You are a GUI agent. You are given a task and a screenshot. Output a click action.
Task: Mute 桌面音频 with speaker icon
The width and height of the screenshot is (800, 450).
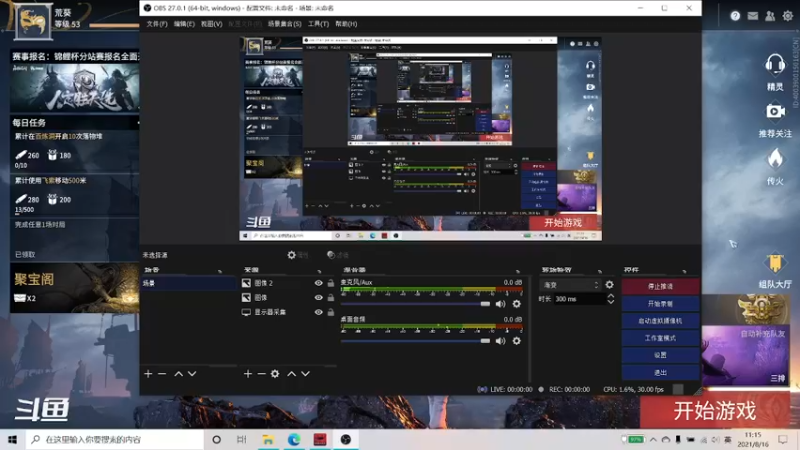(x=501, y=340)
